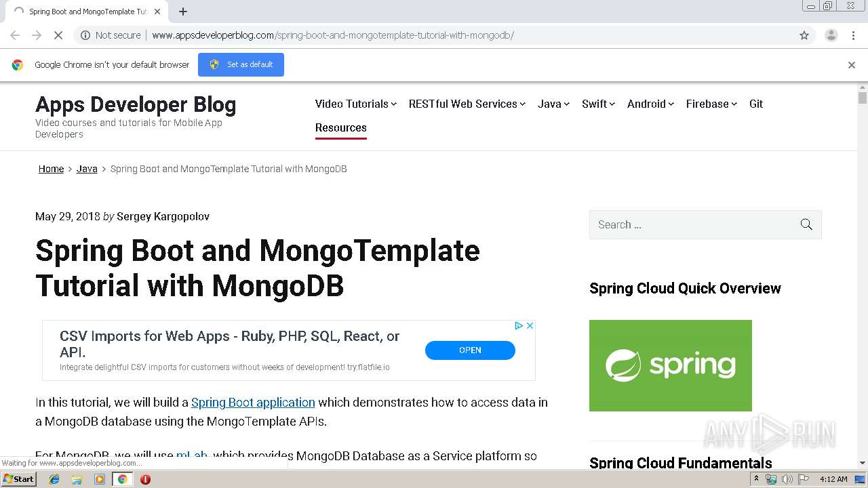The image size is (868, 488).
Task: Bookmark this page with the star icon
Action: click(x=804, y=35)
